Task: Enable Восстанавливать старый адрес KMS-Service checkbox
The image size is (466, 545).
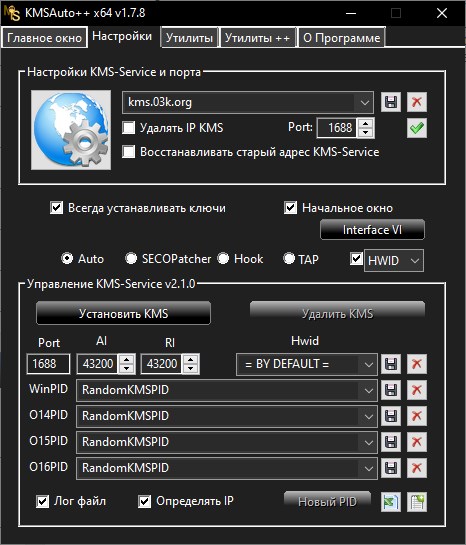Action: pos(129,152)
